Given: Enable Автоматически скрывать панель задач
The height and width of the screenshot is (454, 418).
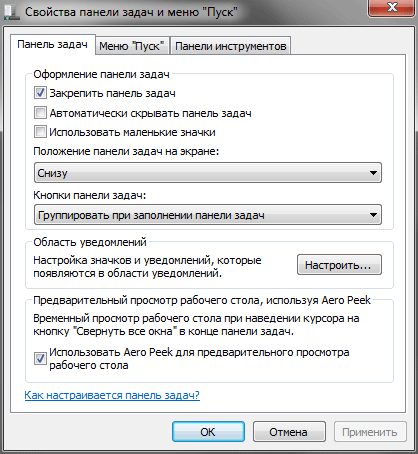Looking at the screenshot, I should (x=40, y=113).
